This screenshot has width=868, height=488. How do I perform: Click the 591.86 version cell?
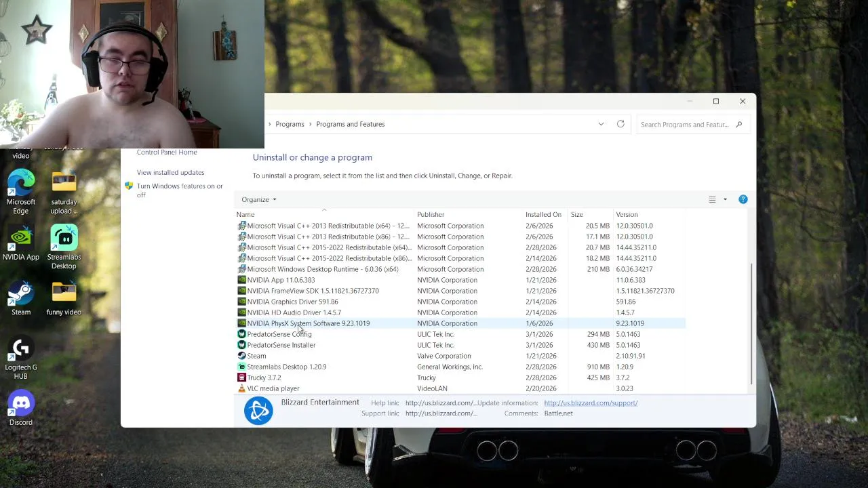[625, 302]
